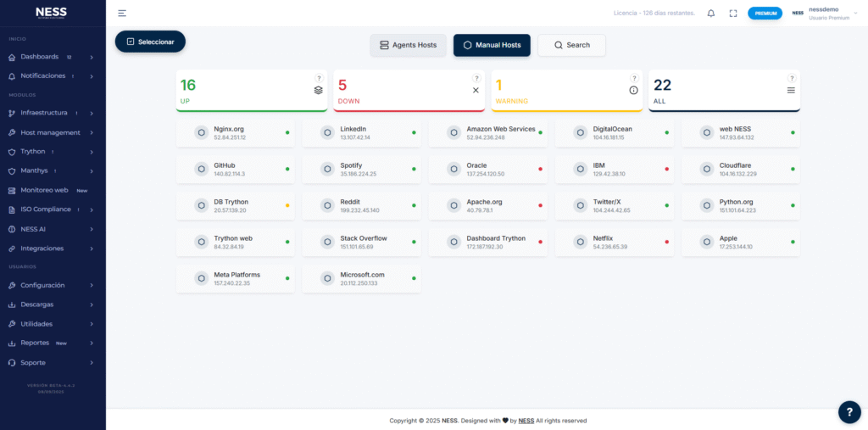Click the list icon on the ALL card
This screenshot has height=430, width=868.
pyautogui.click(x=791, y=90)
